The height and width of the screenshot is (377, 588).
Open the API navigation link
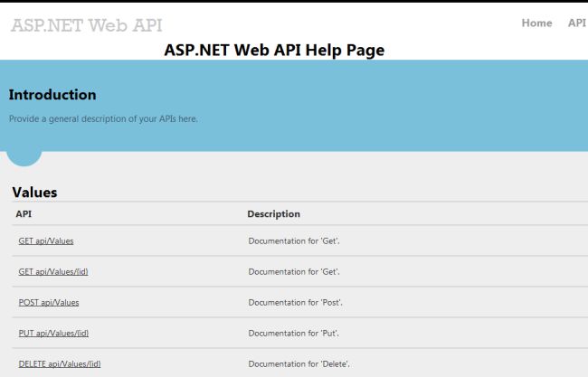click(577, 23)
